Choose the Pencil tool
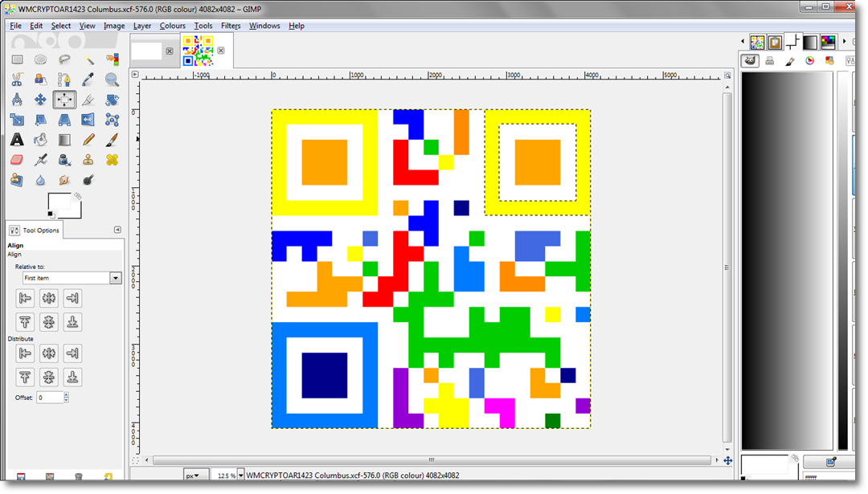This screenshot has height=494, width=868. tap(88, 140)
